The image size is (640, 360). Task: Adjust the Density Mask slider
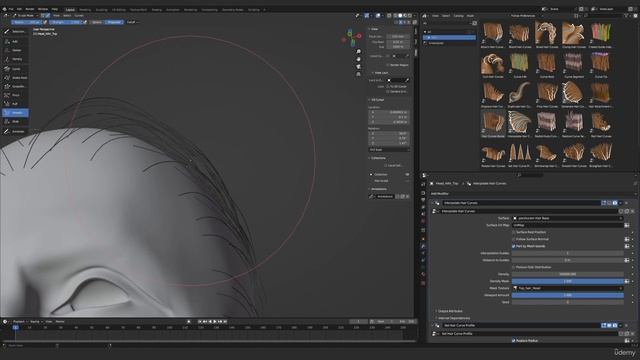pos(567,281)
